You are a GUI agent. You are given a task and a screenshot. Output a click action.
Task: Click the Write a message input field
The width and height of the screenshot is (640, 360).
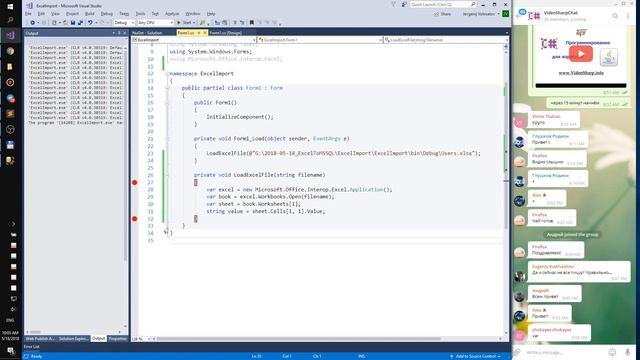pos(564,352)
